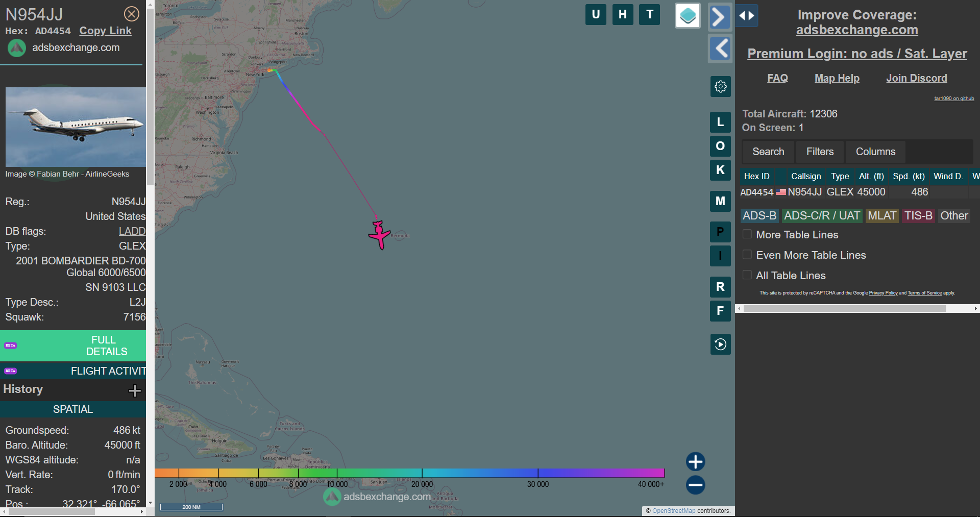Enable All Table Lines checkbox
The height and width of the screenshot is (517, 980).
747,275
